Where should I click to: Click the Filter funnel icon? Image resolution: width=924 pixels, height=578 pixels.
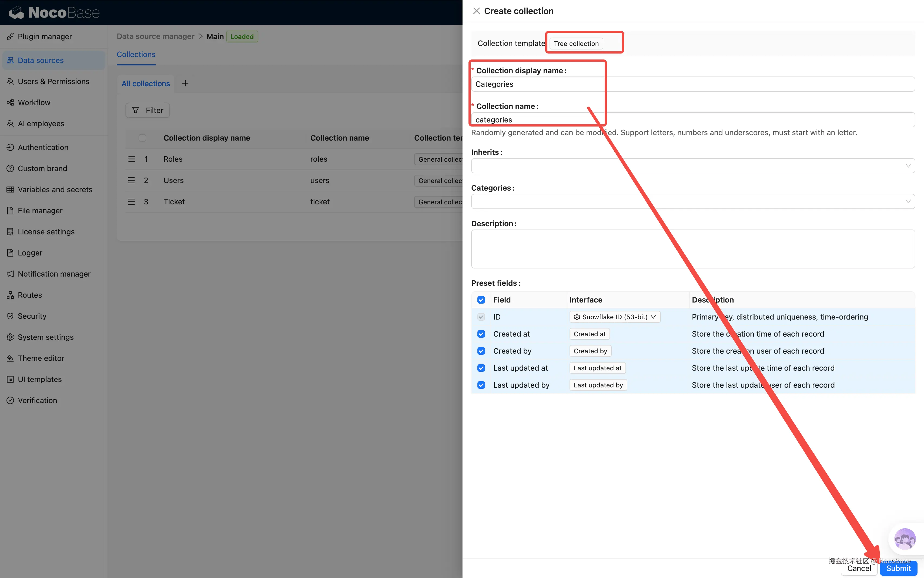(x=135, y=111)
